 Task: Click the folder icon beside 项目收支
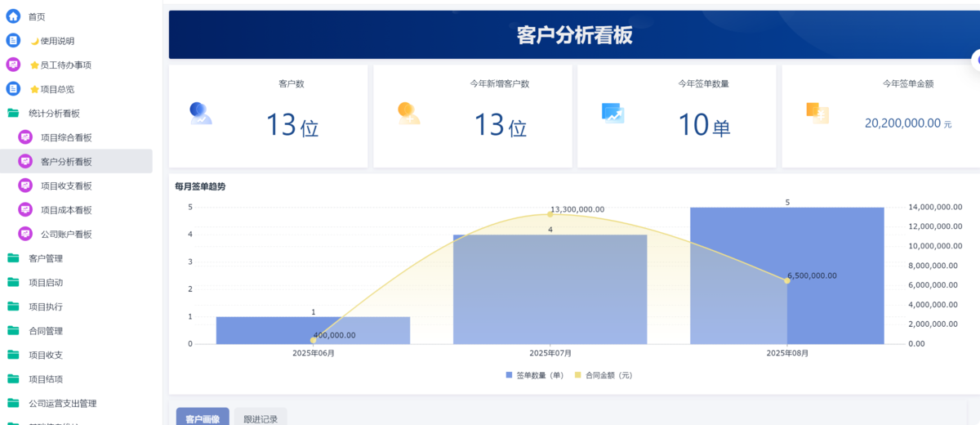pos(13,355)
